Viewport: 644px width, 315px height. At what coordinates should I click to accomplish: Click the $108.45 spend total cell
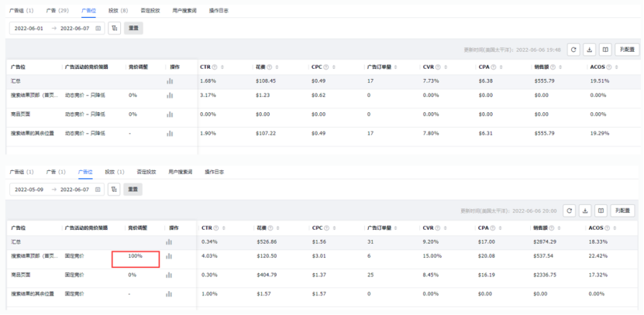coord(266,81)
